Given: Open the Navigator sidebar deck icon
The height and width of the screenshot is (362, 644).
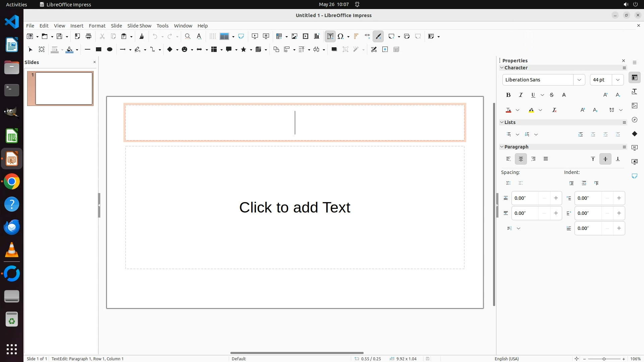Looking at the screenshot, I should tap(634, 120).
